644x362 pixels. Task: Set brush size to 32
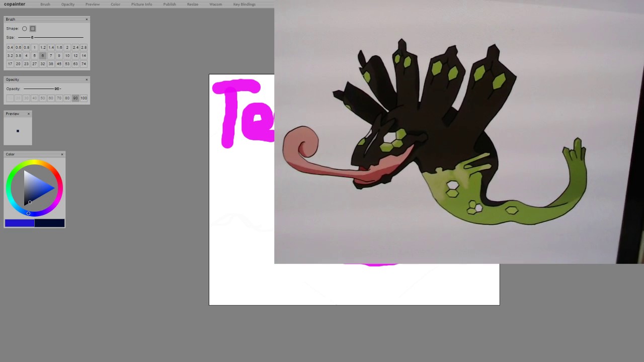click(43, 64)
